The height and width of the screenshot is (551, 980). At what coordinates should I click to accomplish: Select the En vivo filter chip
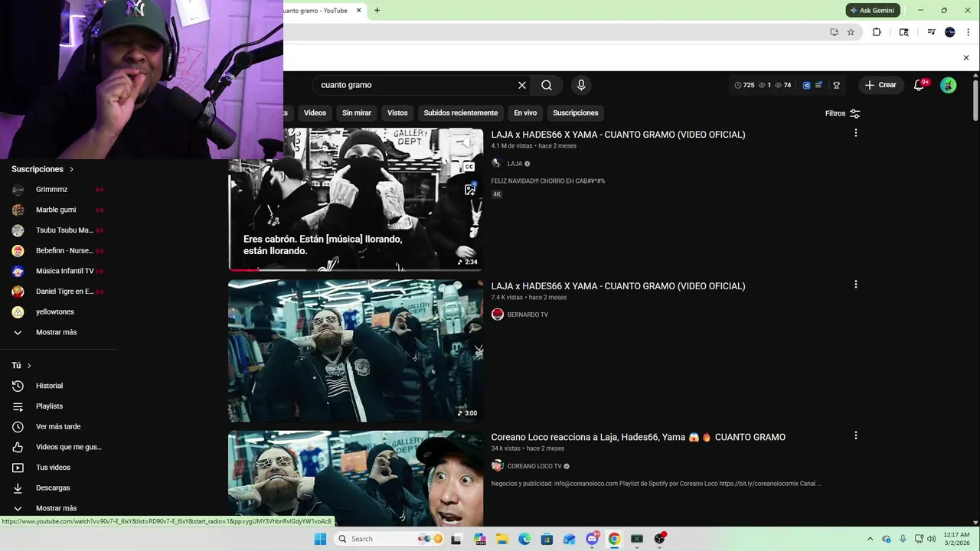click(525, 112)
